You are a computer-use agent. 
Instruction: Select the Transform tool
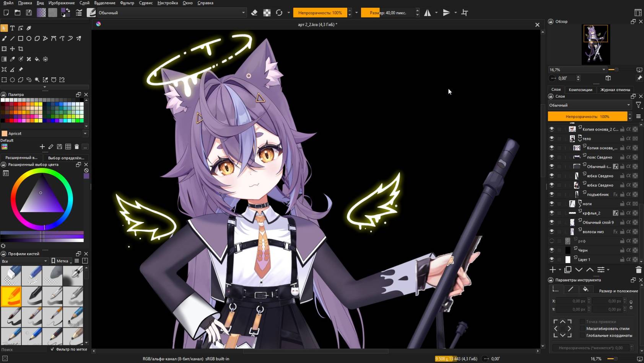[4, 49]
